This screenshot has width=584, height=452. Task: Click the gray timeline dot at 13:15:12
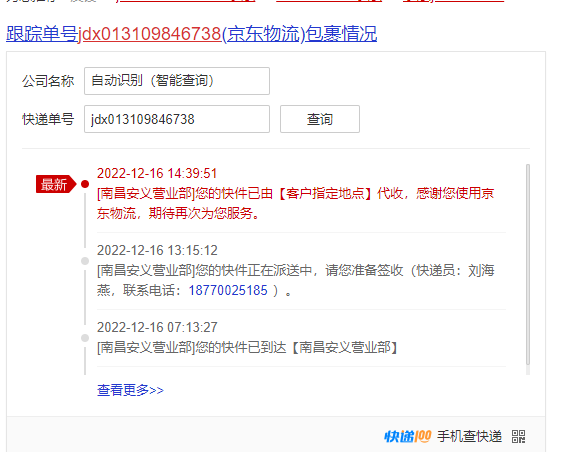click(85, 261)
